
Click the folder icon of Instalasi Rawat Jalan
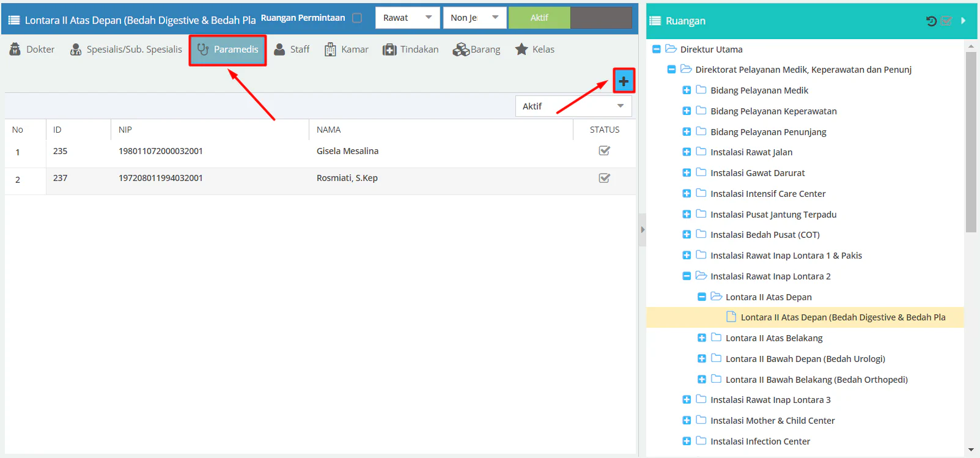[701, 152]
